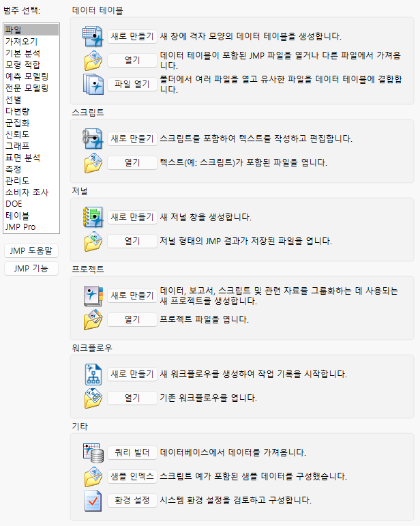Select 다변량 category in list
Screen dimensions: 420x526
tap(31, 111)
